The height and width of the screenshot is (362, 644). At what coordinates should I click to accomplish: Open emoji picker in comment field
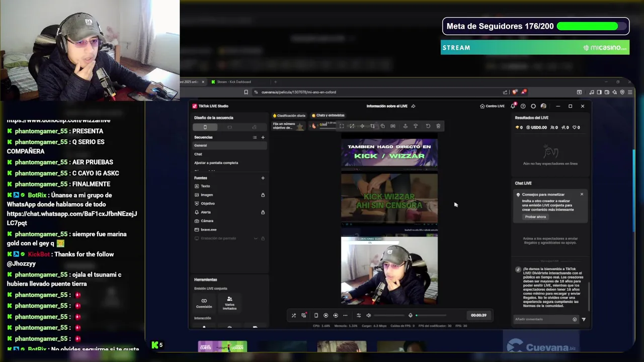[x=575, y=319]
